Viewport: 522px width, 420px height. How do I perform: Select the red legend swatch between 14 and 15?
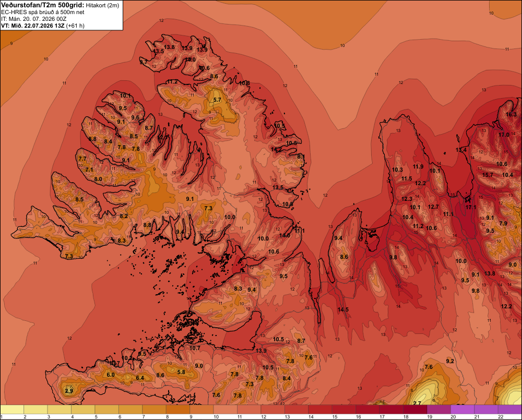tap(321, 410)
